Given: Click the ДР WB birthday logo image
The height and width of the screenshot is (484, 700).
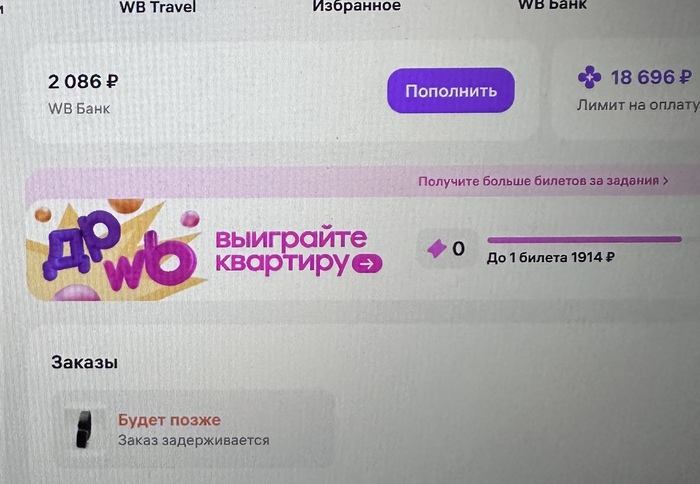Looking at the screenshot, I should coord(115,250).
